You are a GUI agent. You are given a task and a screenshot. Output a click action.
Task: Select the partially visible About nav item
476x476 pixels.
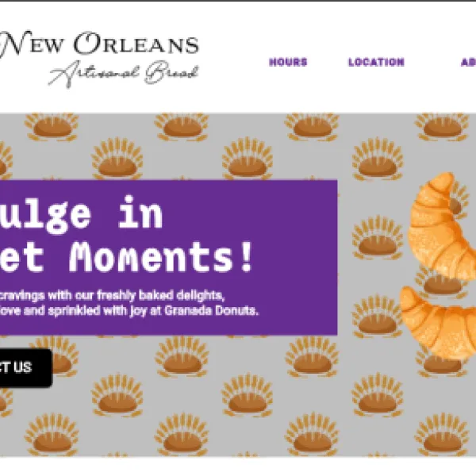pos(468,62)
